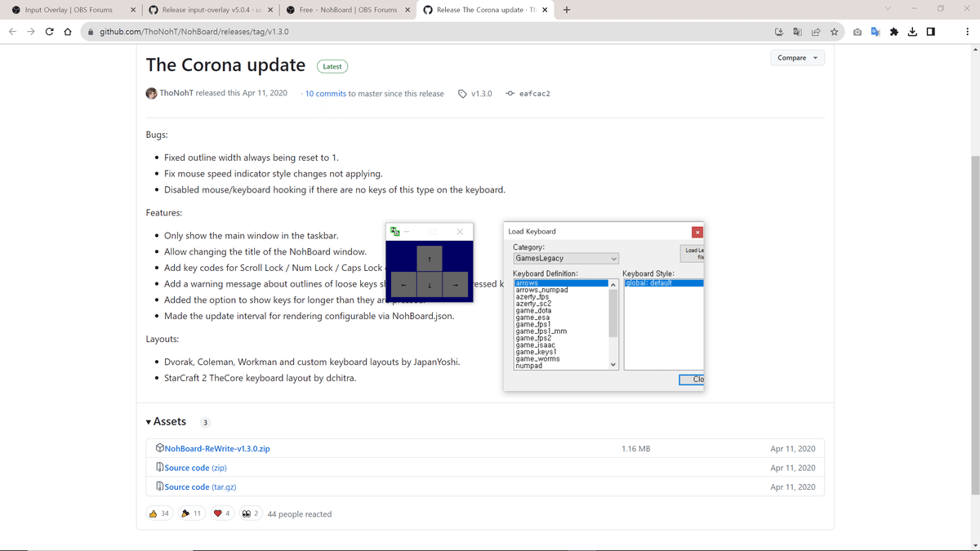Open a new browser tab

pos(567,10)
